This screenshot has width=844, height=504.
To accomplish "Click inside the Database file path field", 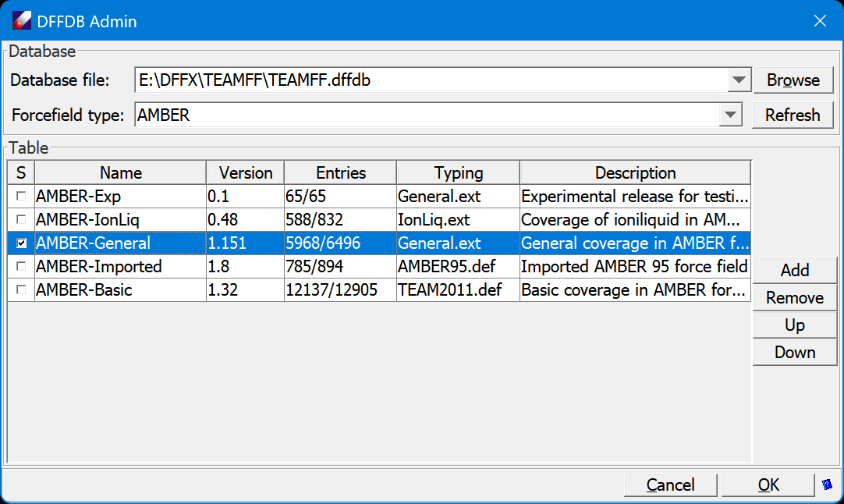I will pyautogui.click(x=429, y=80).
